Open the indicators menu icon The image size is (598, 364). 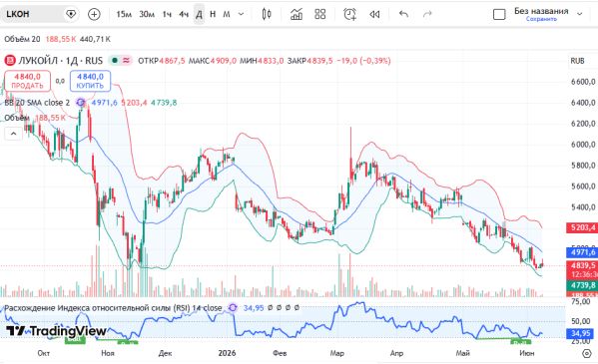point(297,14)
